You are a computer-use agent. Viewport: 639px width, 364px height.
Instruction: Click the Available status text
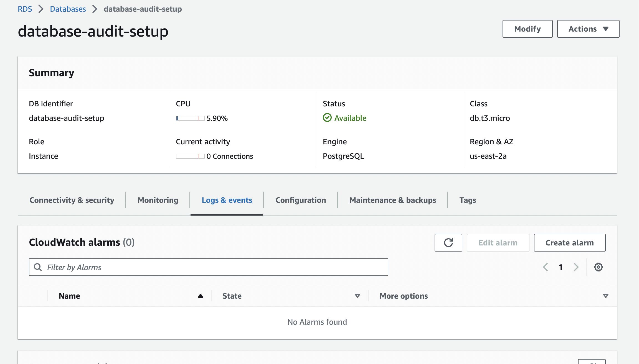(x=350, y=118)
